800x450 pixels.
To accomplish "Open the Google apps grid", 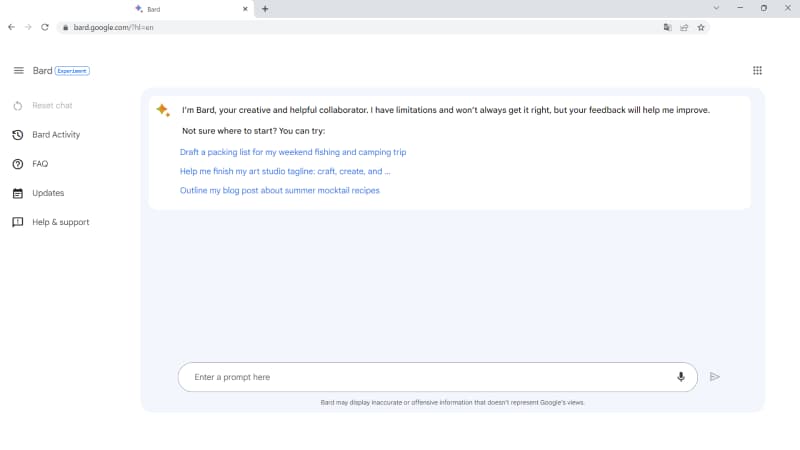I will click(x=757, y=70).
